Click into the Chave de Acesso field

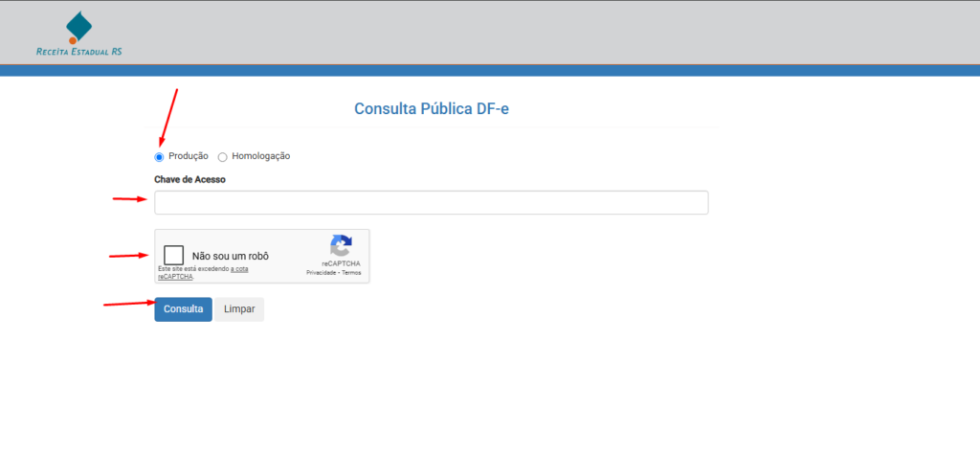pos(431,202)
